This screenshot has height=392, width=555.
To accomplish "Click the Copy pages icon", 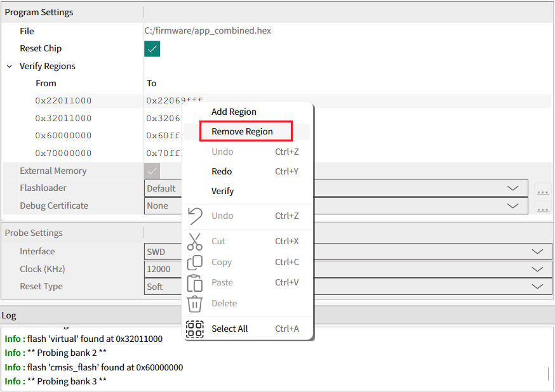I will point(195,263).
